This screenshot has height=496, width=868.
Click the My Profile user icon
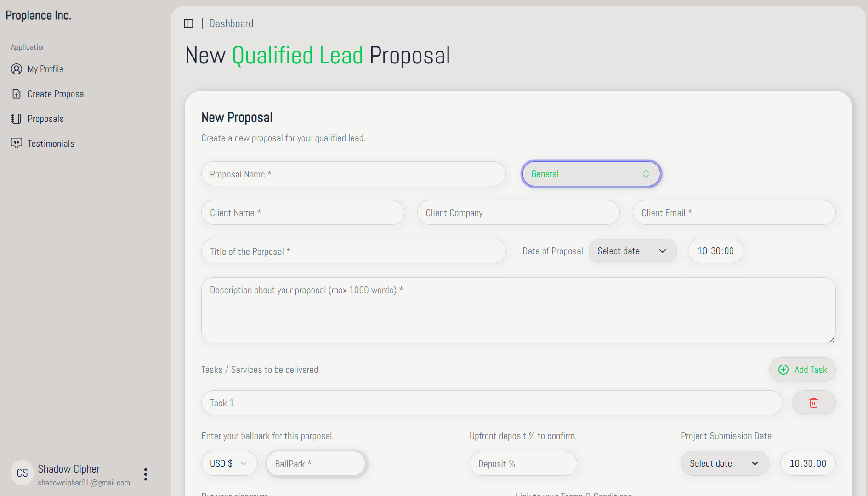click(17, 69)
